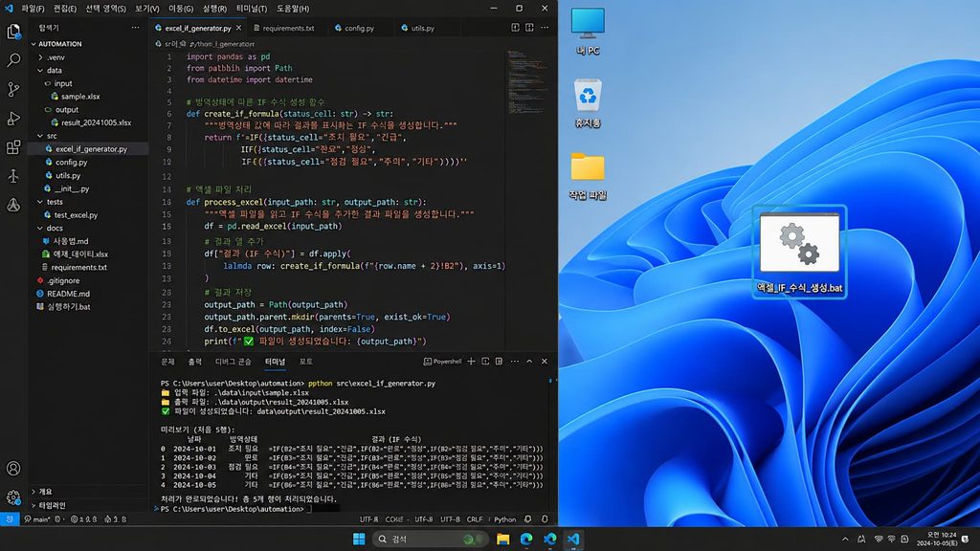Image resolution: width=980 pixels, height=551 pixels.
Task: Click the Explorer files icon in activity bar
Action: 13,32
